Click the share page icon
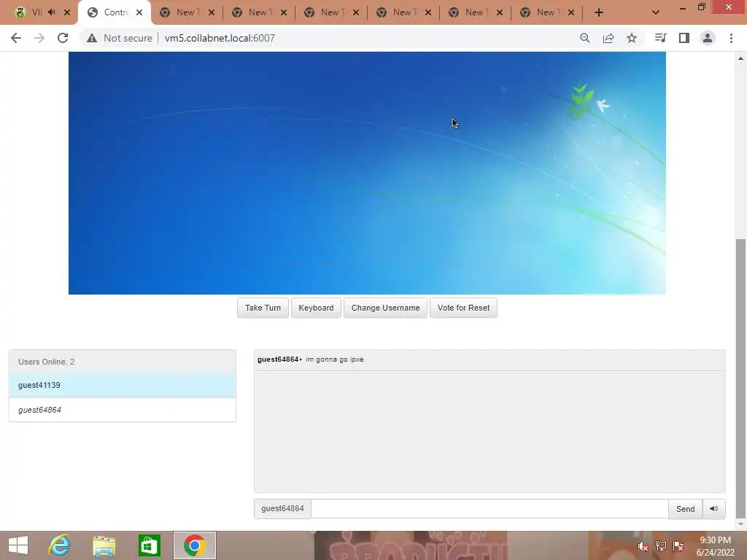This screenshot has width=747, height=560. 608,38
